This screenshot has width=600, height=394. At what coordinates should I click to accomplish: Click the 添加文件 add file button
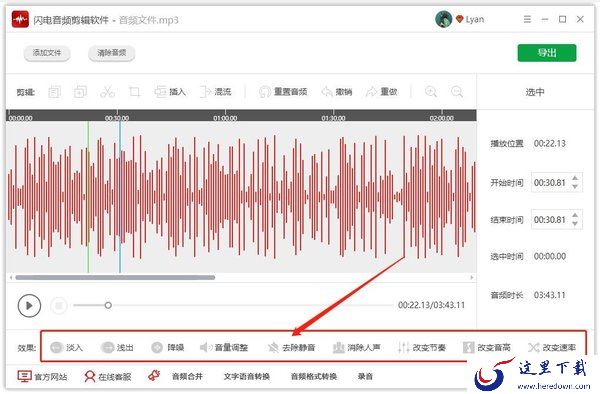point(47,53)
